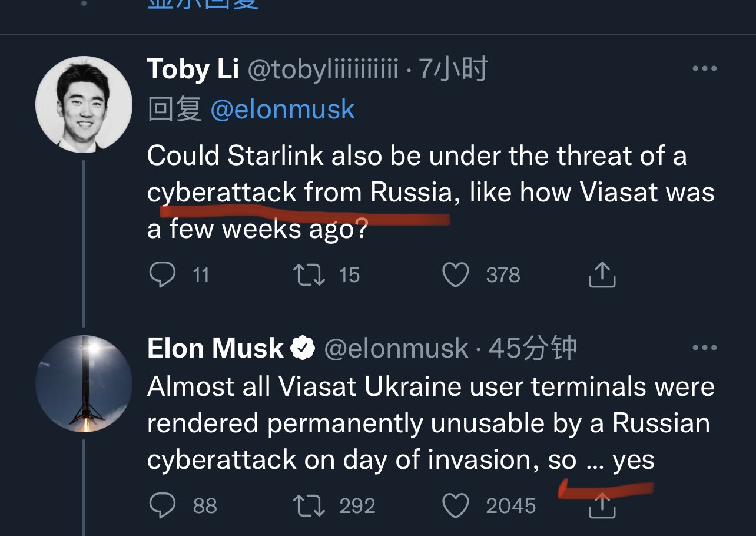Screen dimensions: 756x536
Task: Open Elon Musk's rocket avatar
Action: pos(84,383)
